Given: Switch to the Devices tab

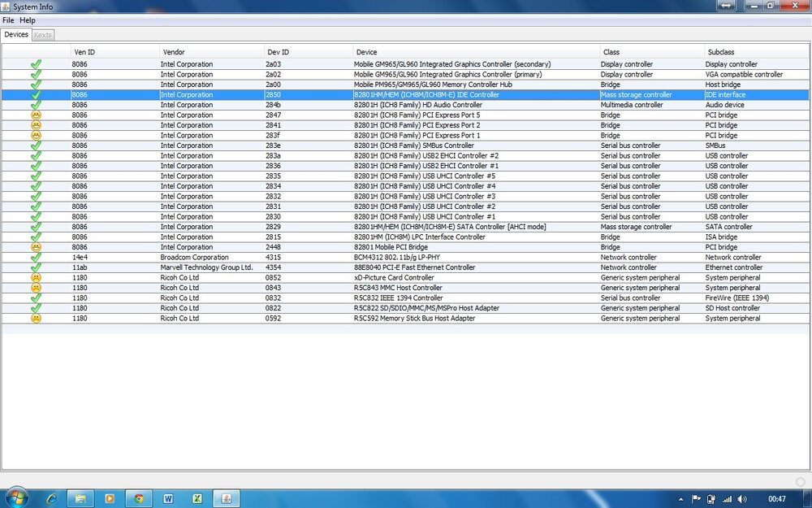Looking at the screenshot, I should point(16,35).
